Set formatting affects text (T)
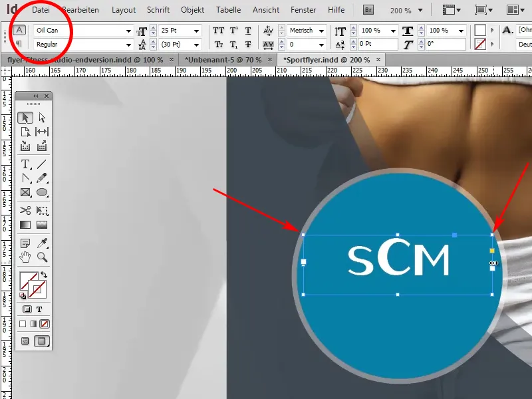Image resolution: width=532 pixels, height=399 pixels. (x=39, y=309)
